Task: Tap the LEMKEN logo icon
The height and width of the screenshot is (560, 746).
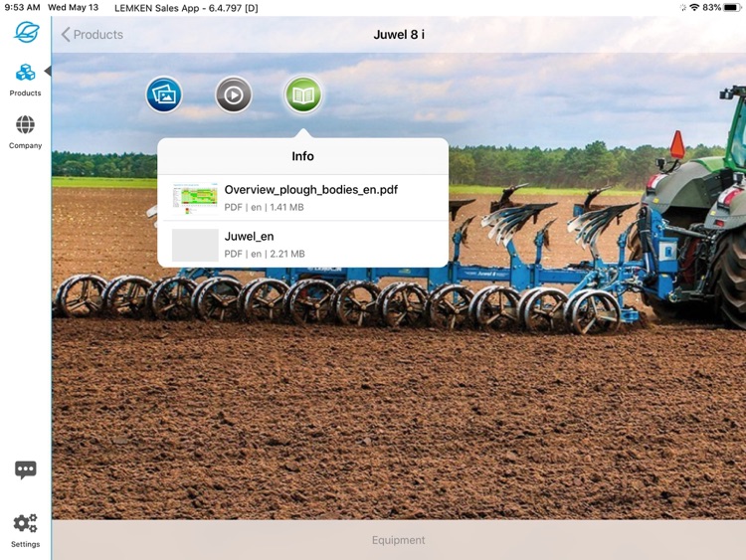Action: 26,32
